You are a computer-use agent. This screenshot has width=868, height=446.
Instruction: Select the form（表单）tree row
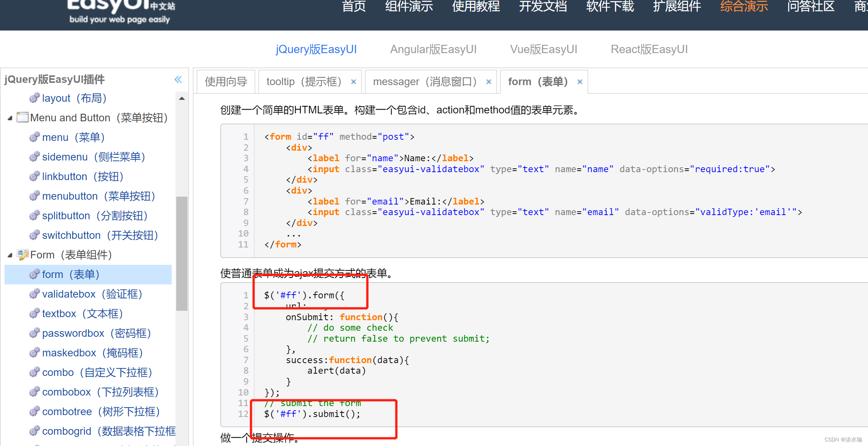[x=88, y=274]
